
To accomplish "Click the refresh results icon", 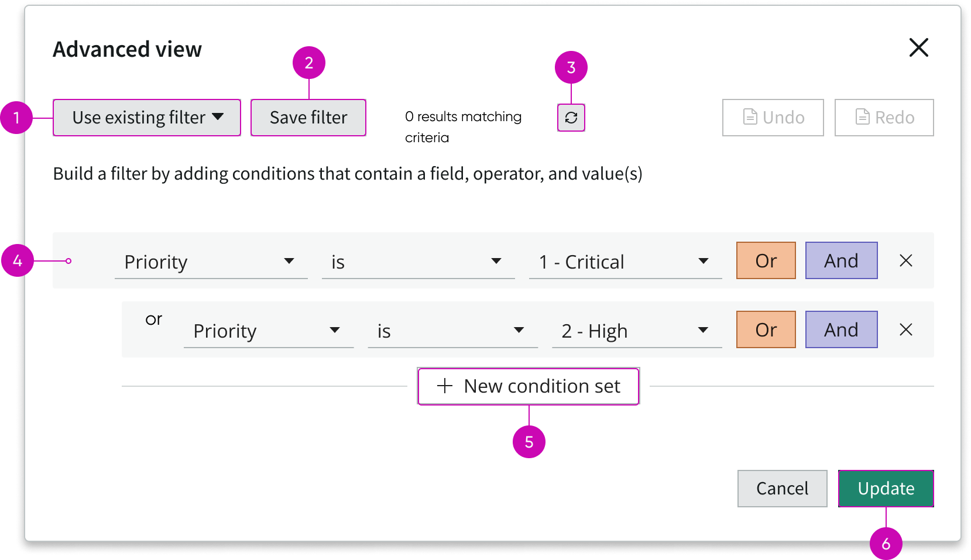I will point(571,117).
